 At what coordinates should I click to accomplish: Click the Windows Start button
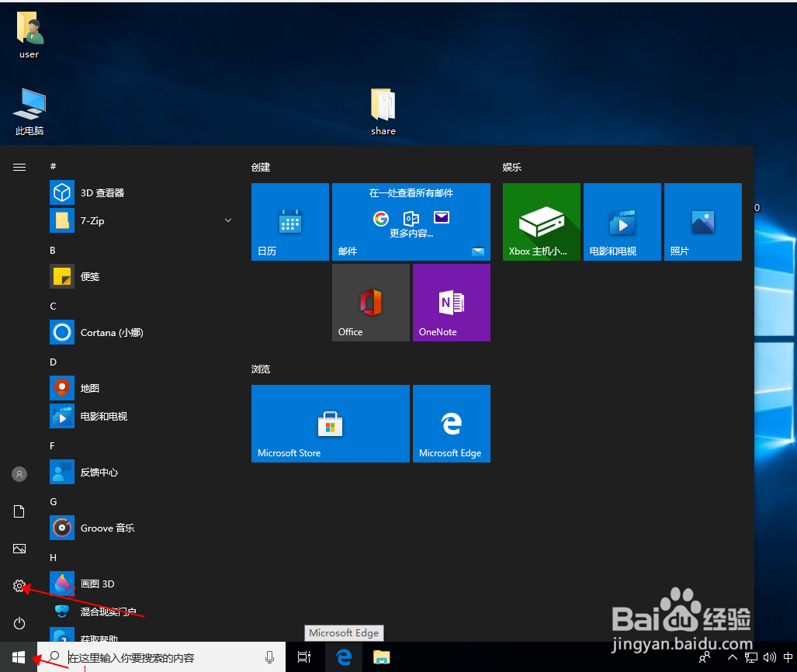(x=19, y=657)
